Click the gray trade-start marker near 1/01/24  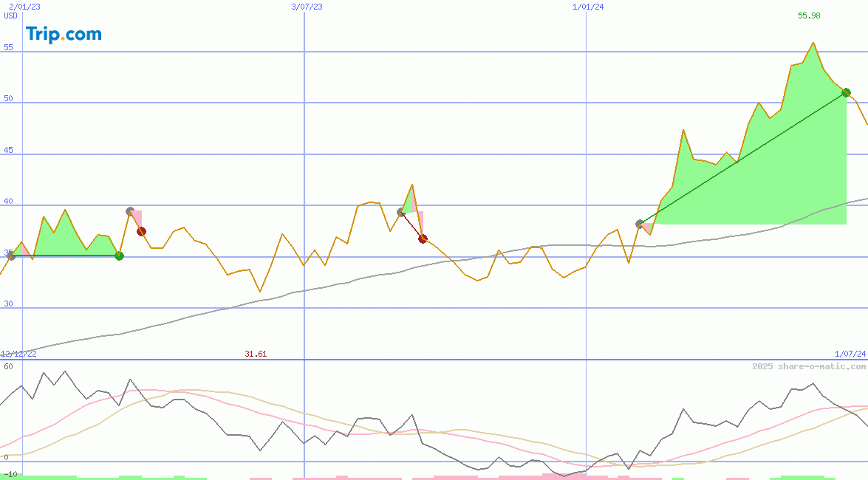point(639,222)
